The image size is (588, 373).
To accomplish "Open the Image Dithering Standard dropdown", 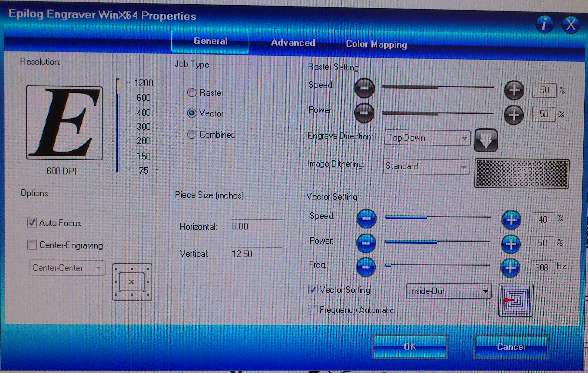I will point(427,166).
